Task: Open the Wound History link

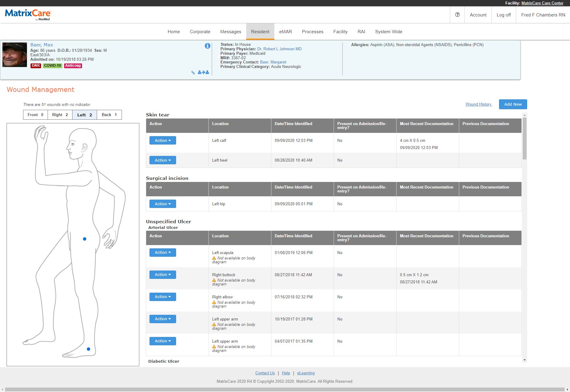Action: [478, 104]
